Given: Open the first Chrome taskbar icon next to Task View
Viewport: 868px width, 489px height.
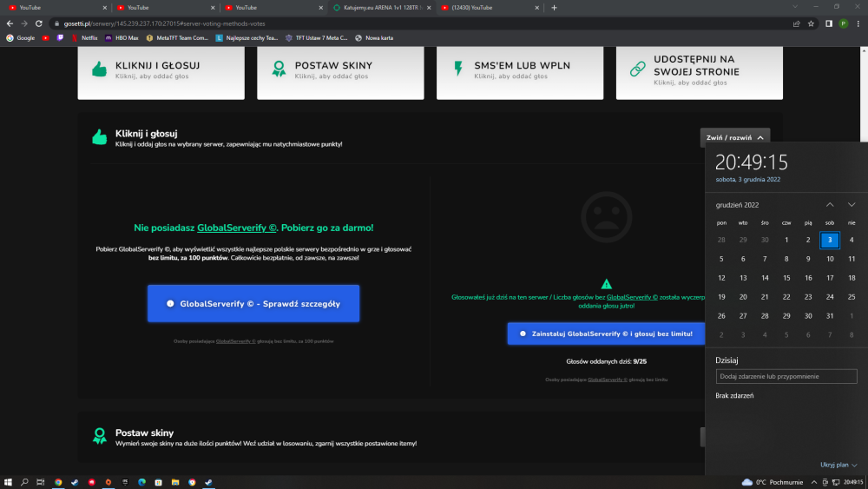Looking at the screenshot, I should click(x=58, y=482).
